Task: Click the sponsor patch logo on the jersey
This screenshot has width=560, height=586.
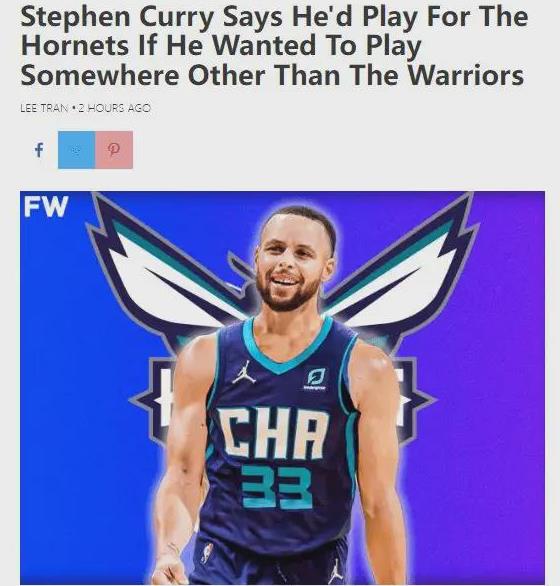Action: pyautogui.click(x=315, y=379)
